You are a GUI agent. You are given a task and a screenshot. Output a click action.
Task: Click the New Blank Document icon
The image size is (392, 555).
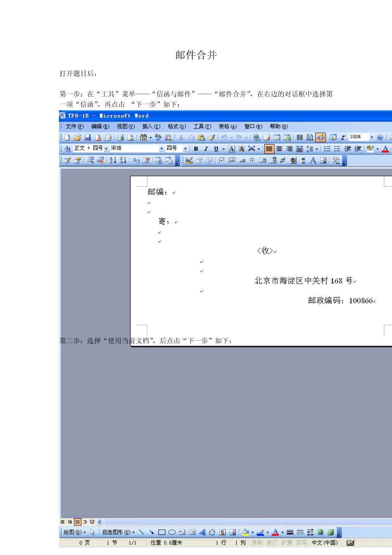(67, 138)
